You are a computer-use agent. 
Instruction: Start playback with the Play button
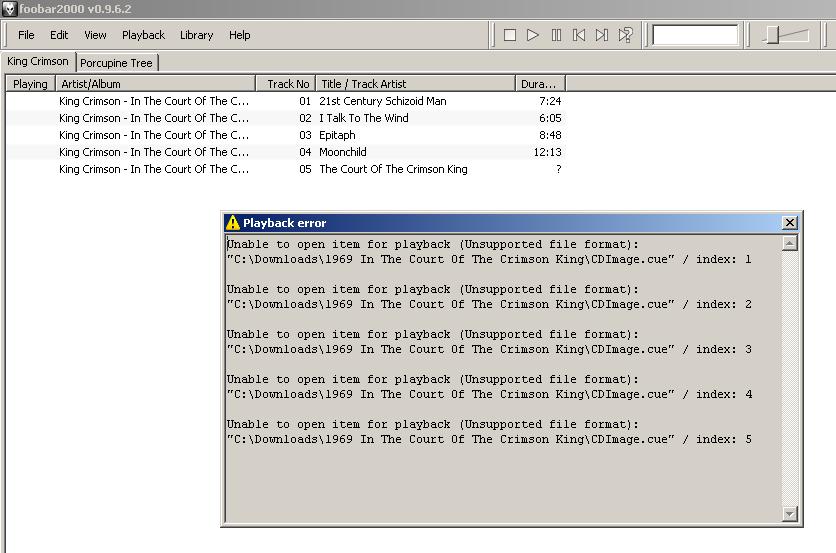point(533,35)
